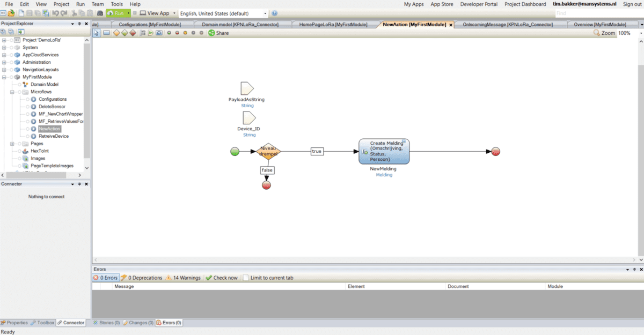Select the red end event tool
The image size is (644, 335).
pyautogui.click(x=177, y=33)
